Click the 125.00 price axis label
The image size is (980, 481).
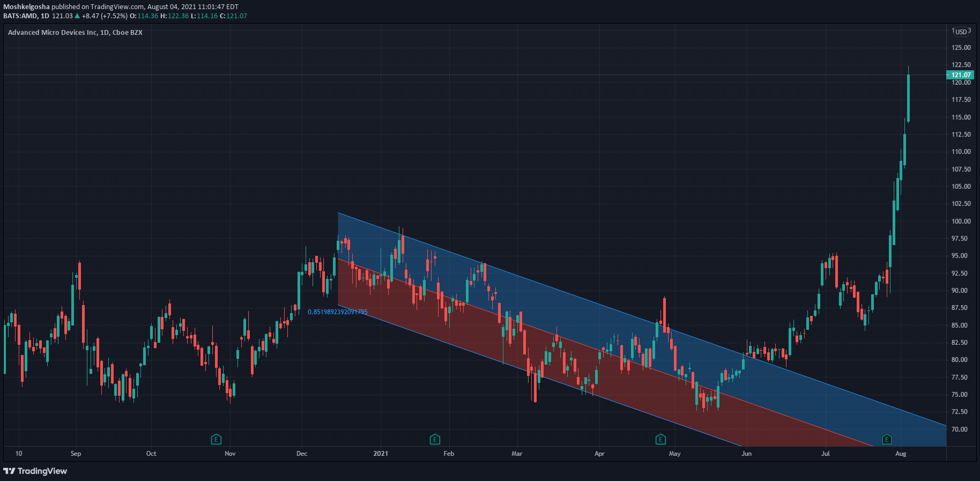[961, 48]
